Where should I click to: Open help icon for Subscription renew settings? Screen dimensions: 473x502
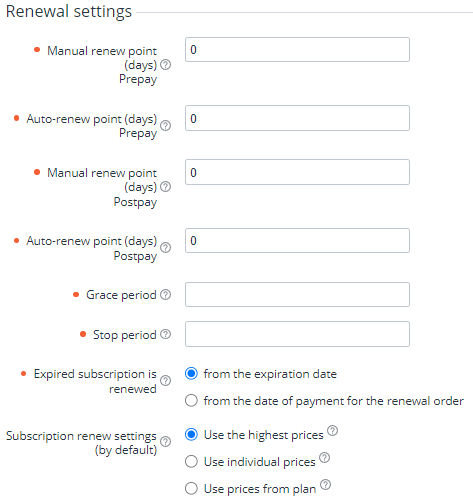pyautogui.click(x=165, y=442)
